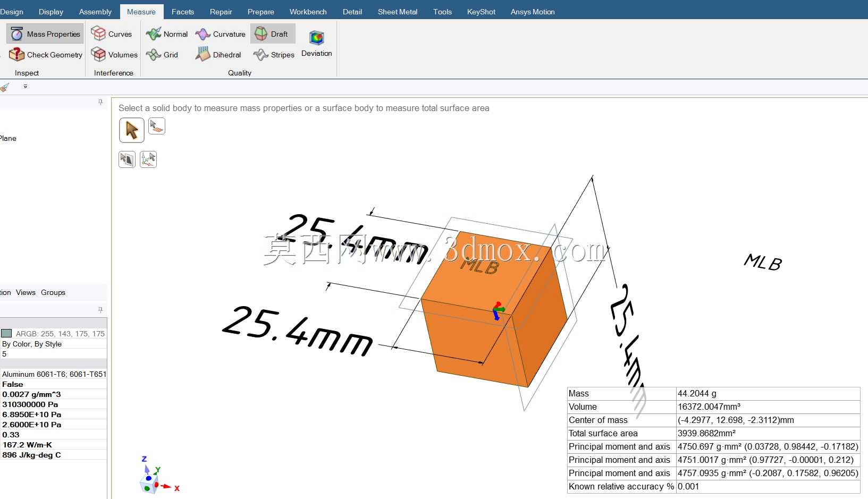Pin the properties panel

[x=100, y=309]
